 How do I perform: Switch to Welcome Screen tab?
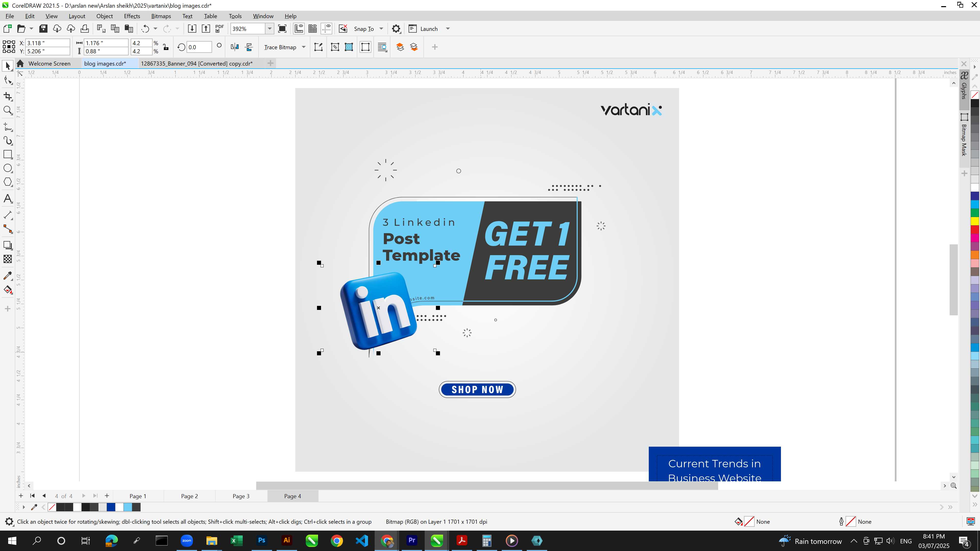click(x=49, y=64)
